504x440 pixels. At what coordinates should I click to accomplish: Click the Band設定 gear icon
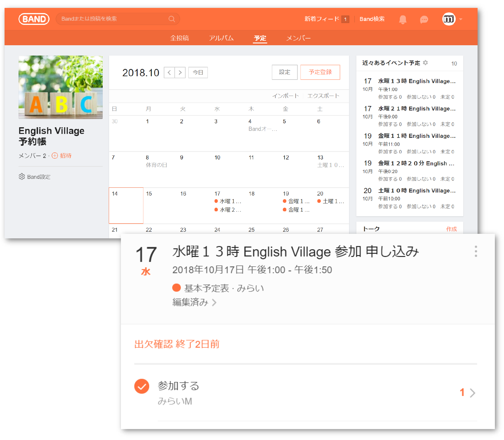point(22,177)
